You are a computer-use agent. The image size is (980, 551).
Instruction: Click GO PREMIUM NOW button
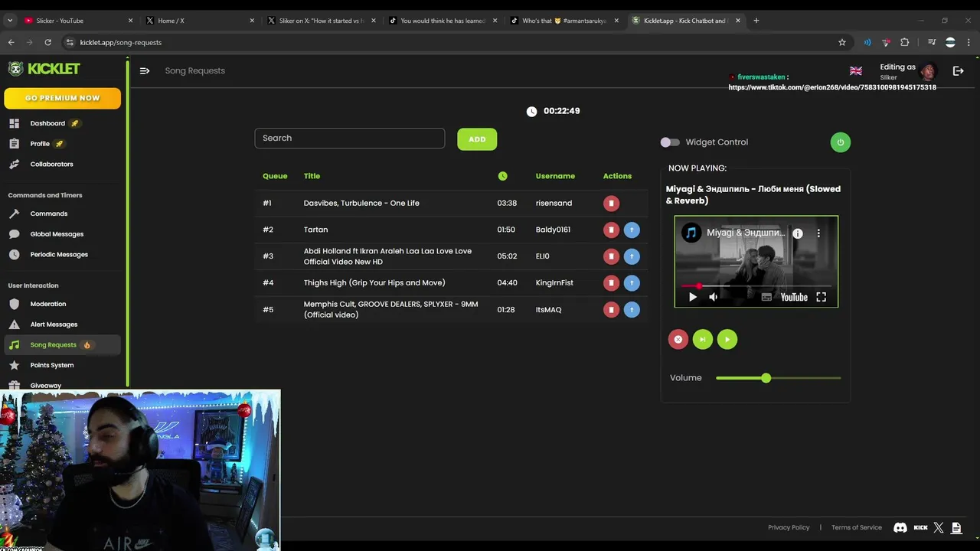point(62,98)
